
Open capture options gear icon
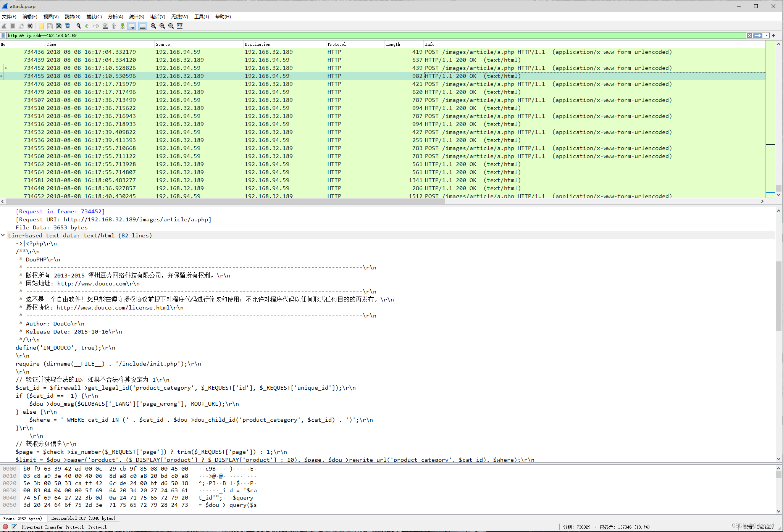point(30,26)
